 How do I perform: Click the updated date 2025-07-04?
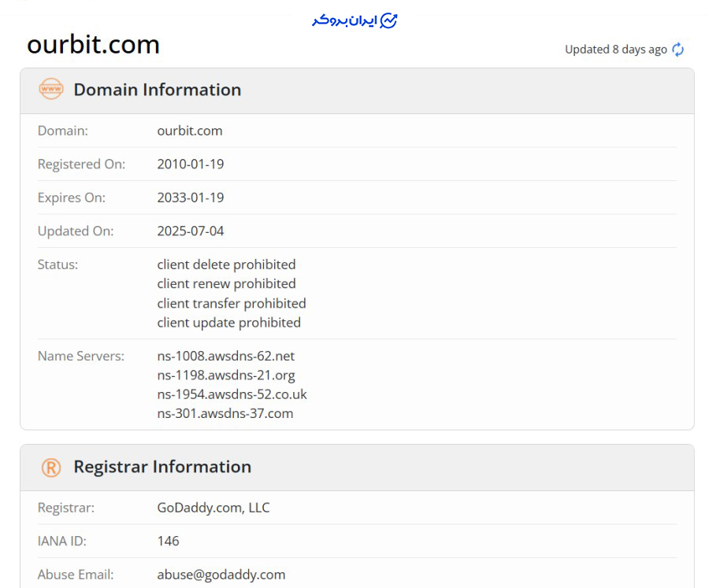[x=191, y=231]
